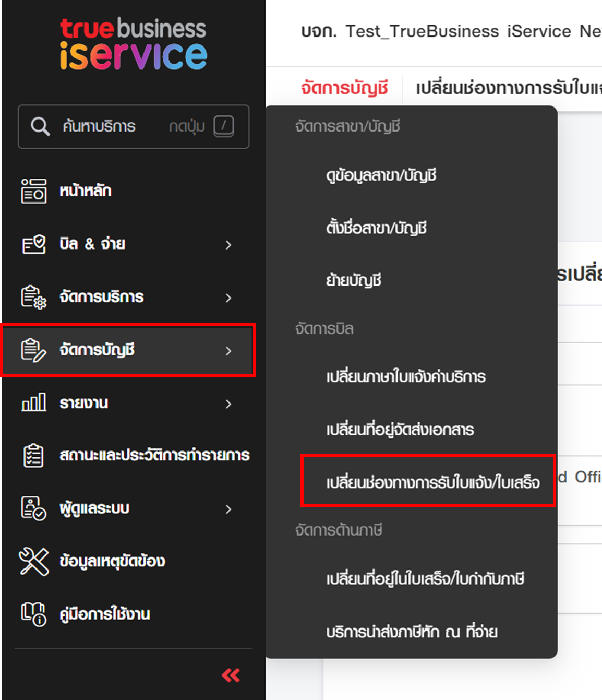This screenshot has height=700, width=602.
Task: Collapse the sidebar with double-arrow icon
Action: (231, 675)
